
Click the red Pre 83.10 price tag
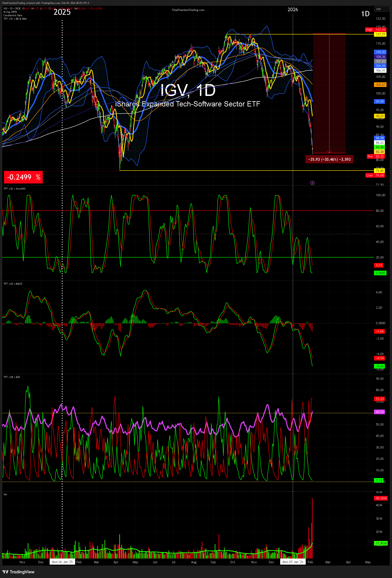[x=376, y=157]
